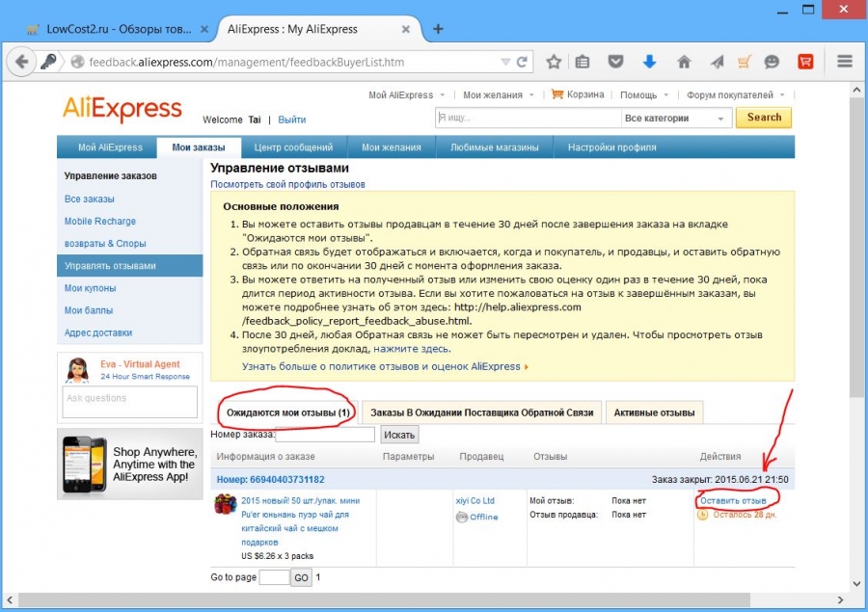Open Мои баллы in the sidebar
This screenshot has width=868, height=612.
click(89, 310)
